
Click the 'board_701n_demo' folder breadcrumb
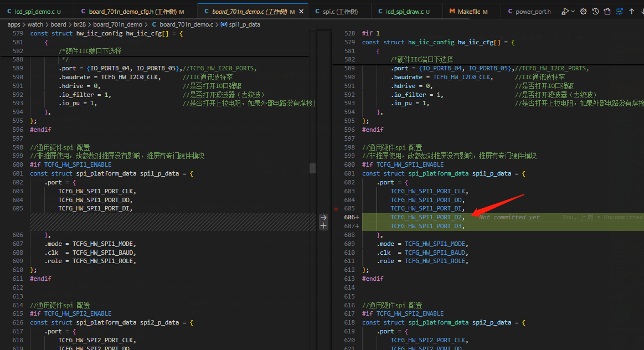pyautogui.click(x=118, y=25)
